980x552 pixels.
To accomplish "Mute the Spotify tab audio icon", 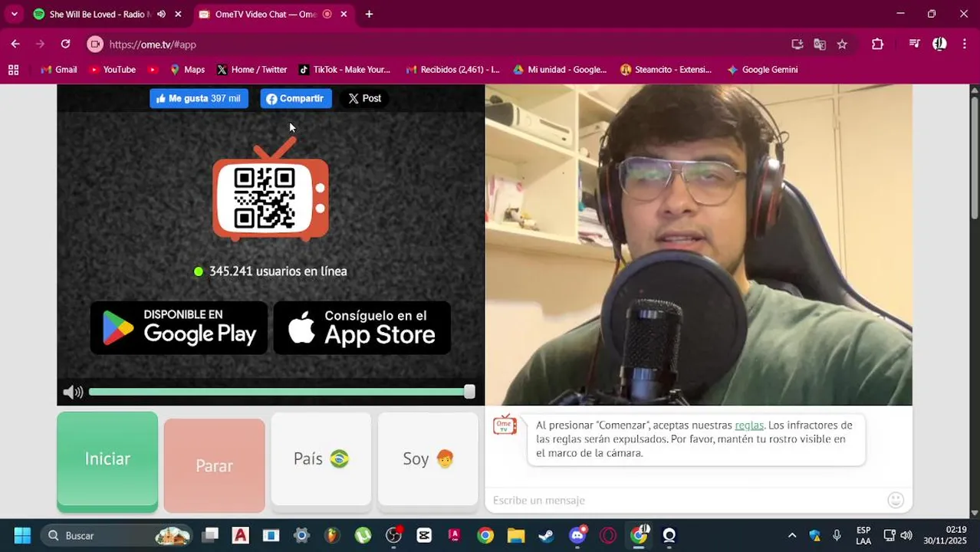I will coord(161,14).
